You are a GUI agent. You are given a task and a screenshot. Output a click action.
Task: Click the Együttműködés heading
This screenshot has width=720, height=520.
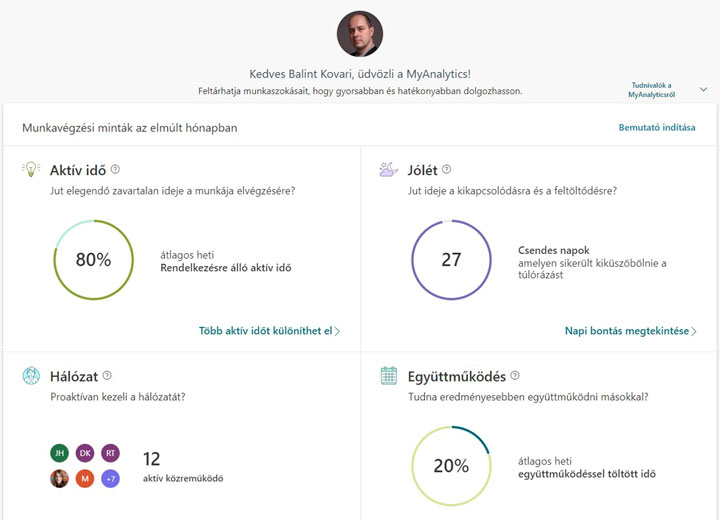457,377
